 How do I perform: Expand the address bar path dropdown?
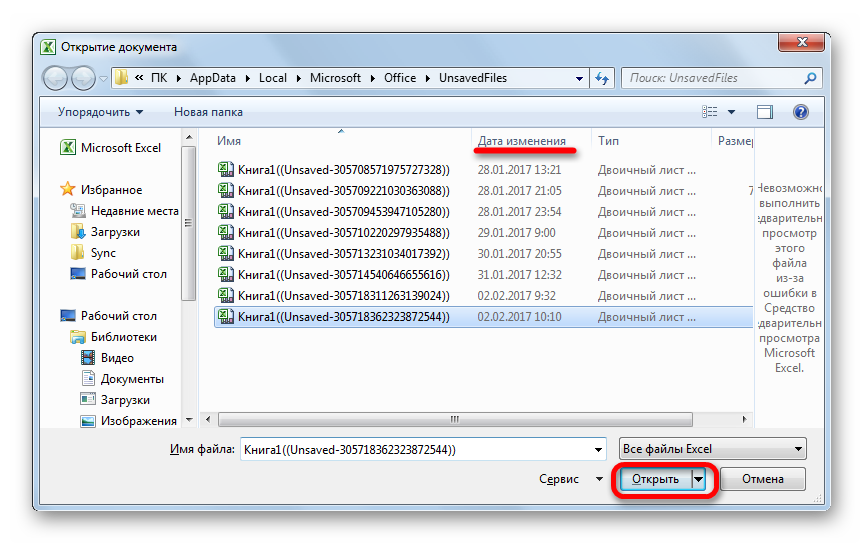(x=579, y=78)
